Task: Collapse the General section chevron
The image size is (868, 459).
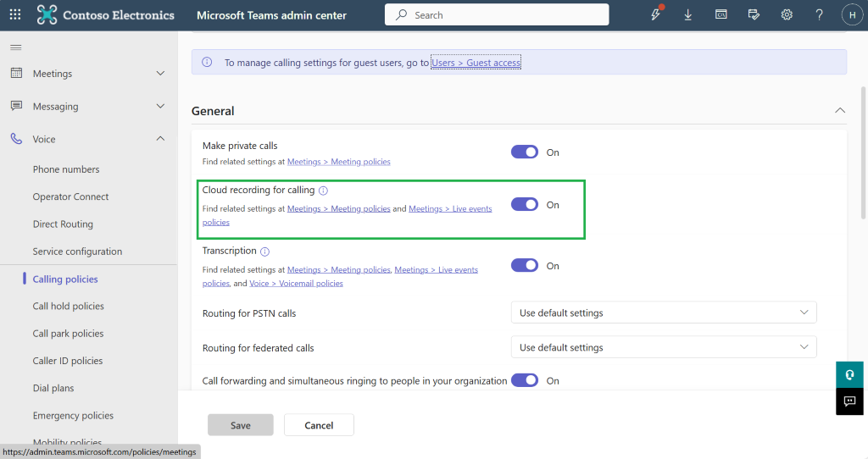Action: (840, 111)
